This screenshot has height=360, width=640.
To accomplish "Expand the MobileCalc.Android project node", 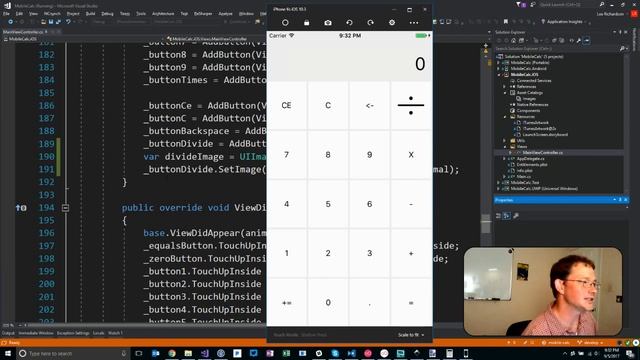I will pos(498,69).
